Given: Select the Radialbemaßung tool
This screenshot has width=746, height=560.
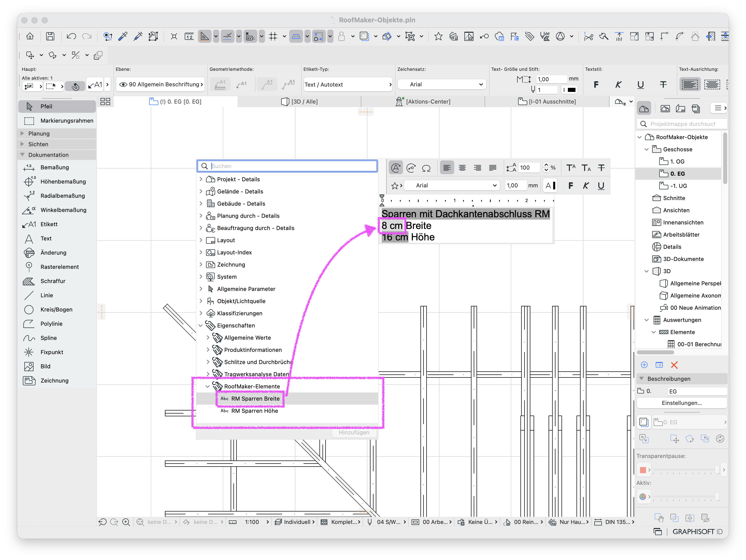Looking at the screenshot, I should coord(57,196).
